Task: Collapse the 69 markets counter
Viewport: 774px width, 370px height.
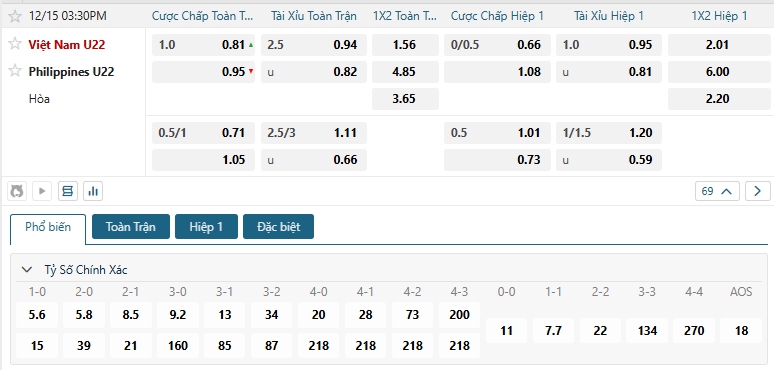Action: 717,191
